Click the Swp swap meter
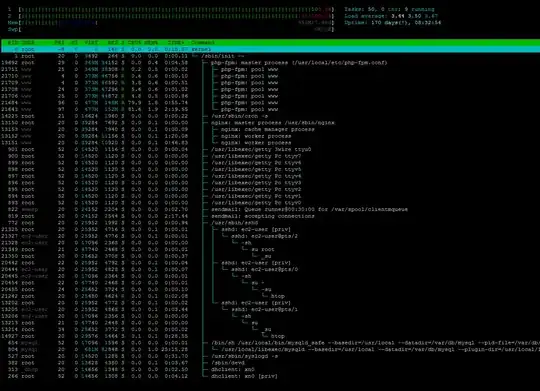 pyautogui.click(x=171, y=29)
